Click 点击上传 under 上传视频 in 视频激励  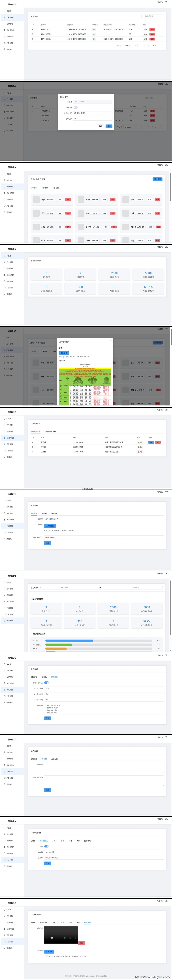point(49,951)
